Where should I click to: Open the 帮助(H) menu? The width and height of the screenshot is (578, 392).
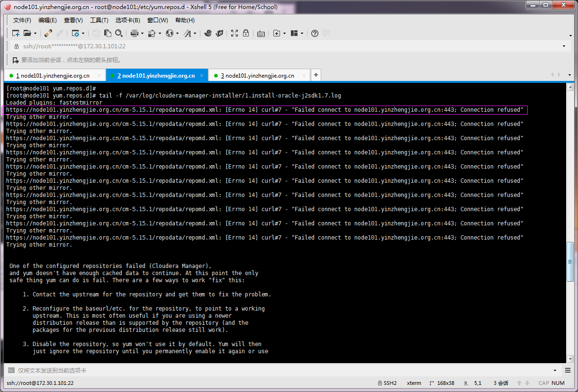[185, 20]
